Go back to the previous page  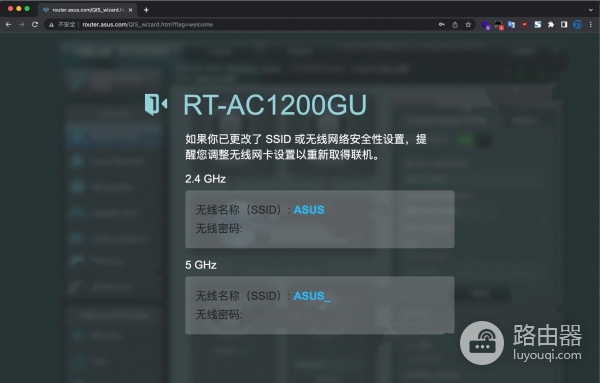point(8,24)
